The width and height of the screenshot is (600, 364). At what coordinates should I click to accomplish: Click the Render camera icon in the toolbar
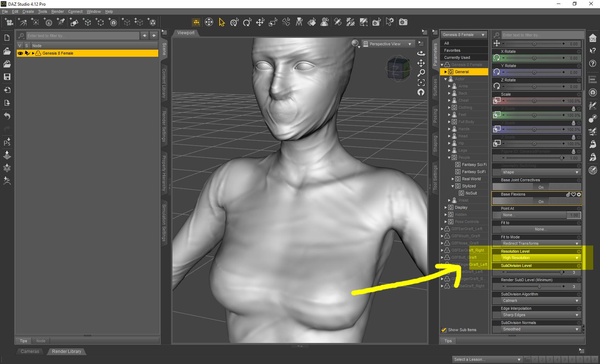coord(403,22)
